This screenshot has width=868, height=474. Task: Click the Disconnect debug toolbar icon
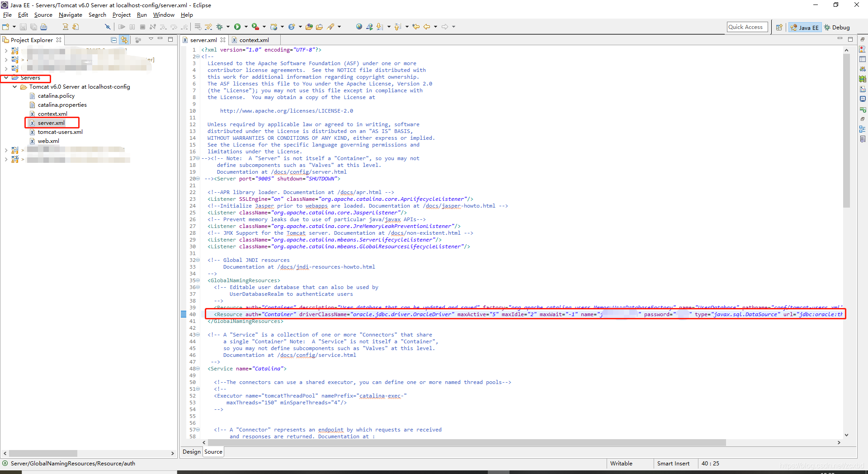(153, 27)
